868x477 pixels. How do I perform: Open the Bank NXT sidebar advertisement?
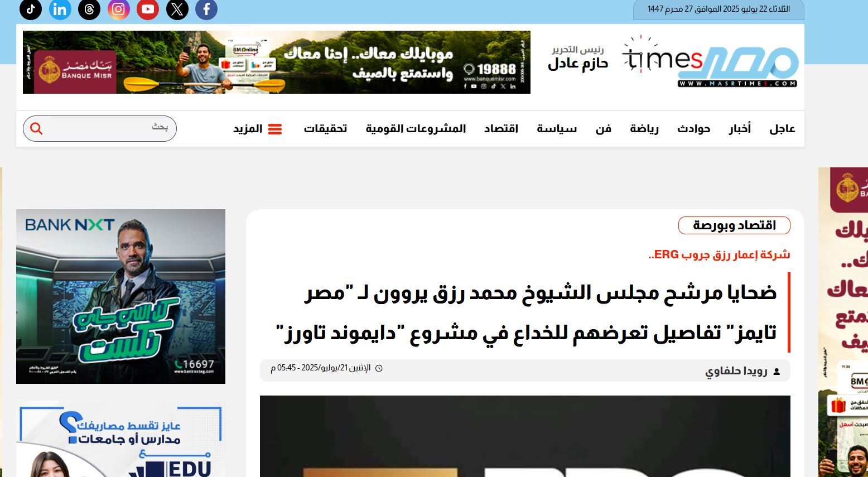(120, 296)
